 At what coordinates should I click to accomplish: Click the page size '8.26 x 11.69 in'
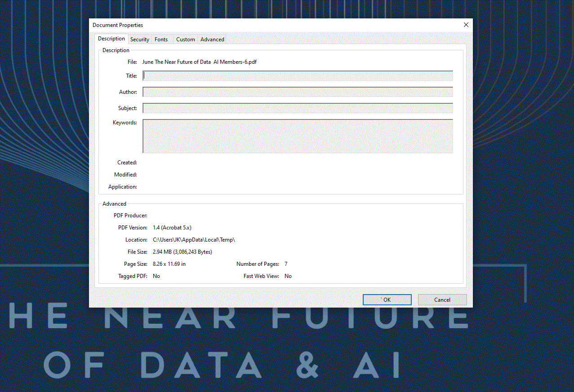[x=169, y=264]
